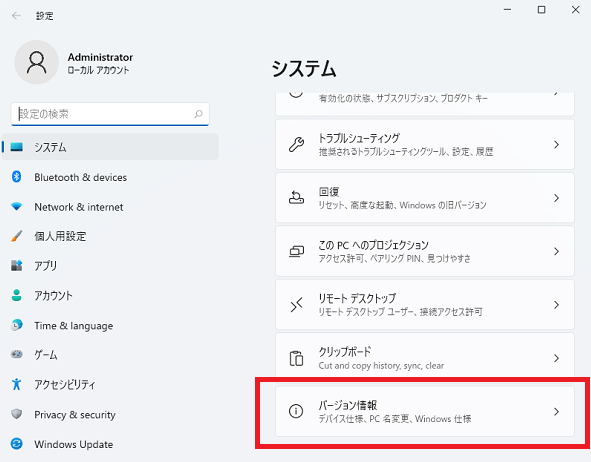Close the Settings window
The width and height of the screenshot is (591, 462).
(x=575, y=10)
